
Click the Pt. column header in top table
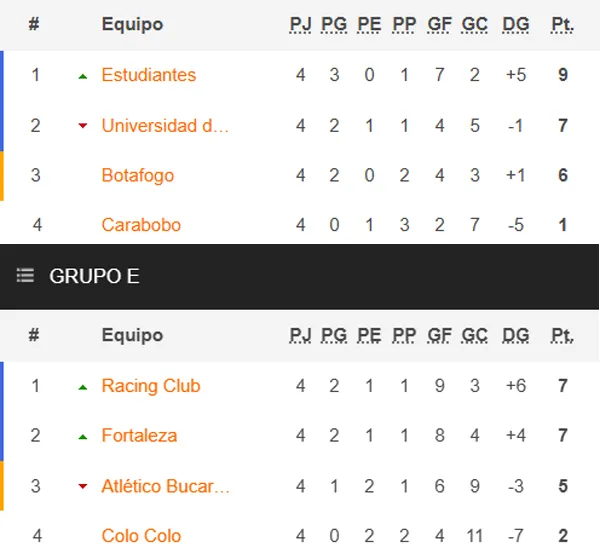point(562,25)
